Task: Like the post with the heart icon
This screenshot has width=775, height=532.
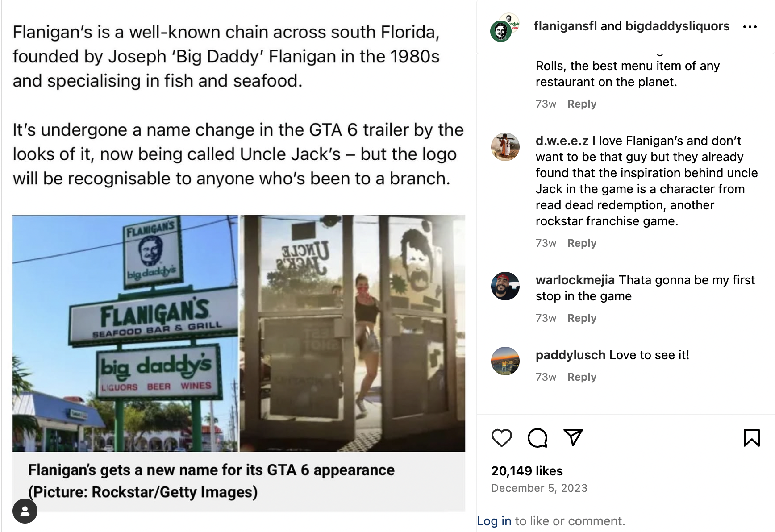Action: 501,438
